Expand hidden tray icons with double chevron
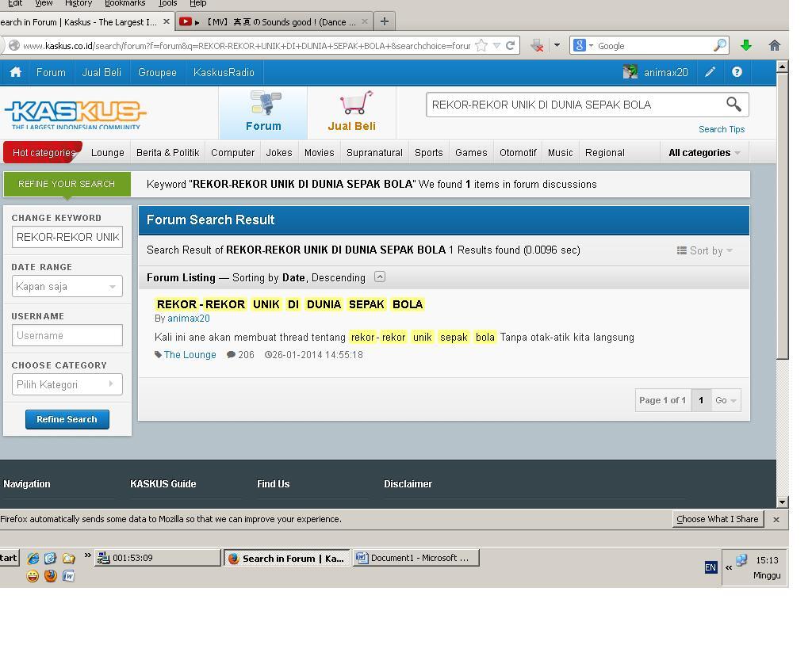 (729, 567)
